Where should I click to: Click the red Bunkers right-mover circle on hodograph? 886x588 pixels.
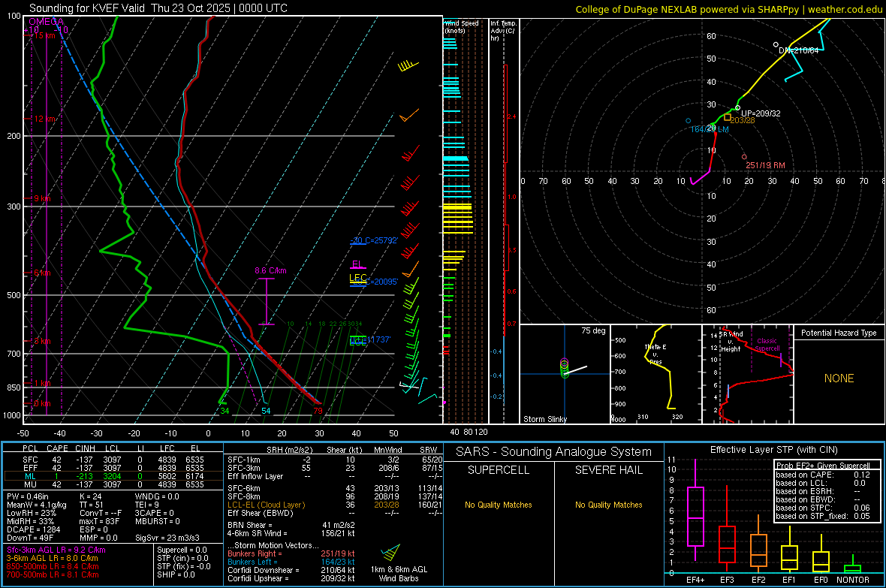pos(744,157)
